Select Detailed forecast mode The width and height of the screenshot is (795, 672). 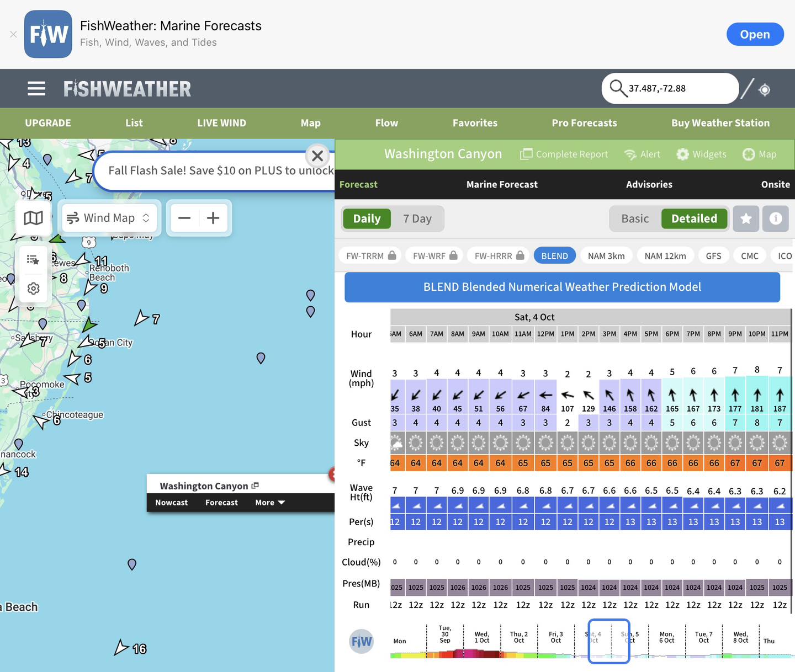(x=695, y=219)
